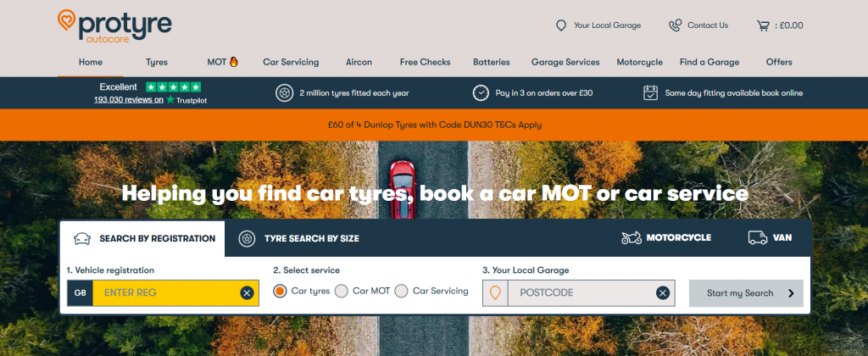Screen dimensions: 868x356
Task: Open the Garage Services menu item
Action: [x=565, y=62]
